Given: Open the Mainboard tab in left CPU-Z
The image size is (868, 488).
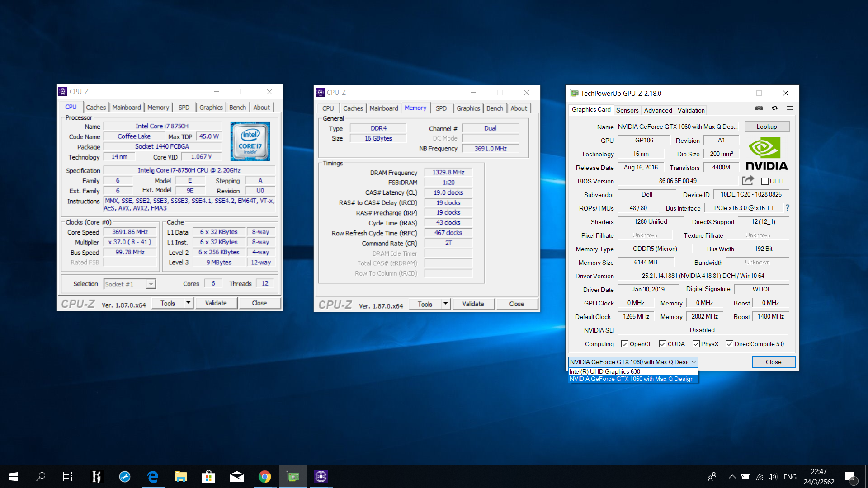Looking at the screenshot, I should [127, 108].
